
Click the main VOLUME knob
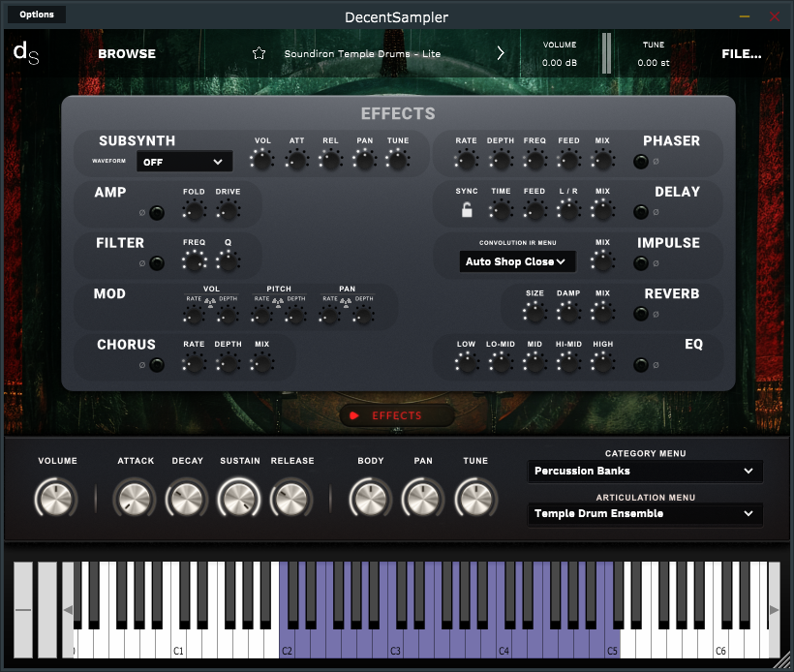coord(56,499)
